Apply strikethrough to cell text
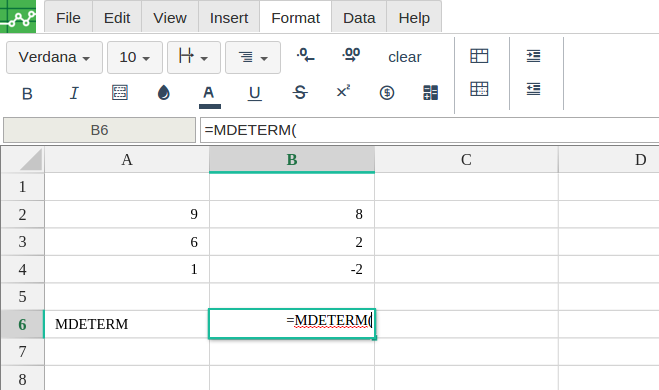 300,92
